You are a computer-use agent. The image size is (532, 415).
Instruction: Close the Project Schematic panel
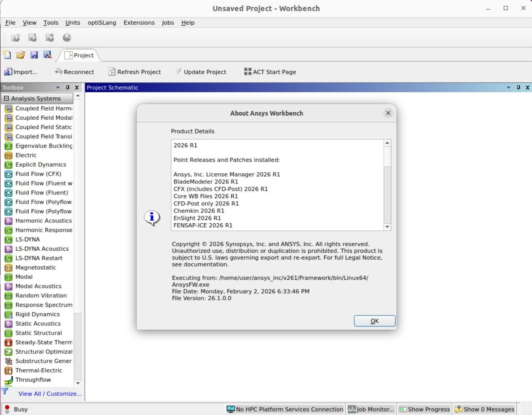(x=527, y=88)
